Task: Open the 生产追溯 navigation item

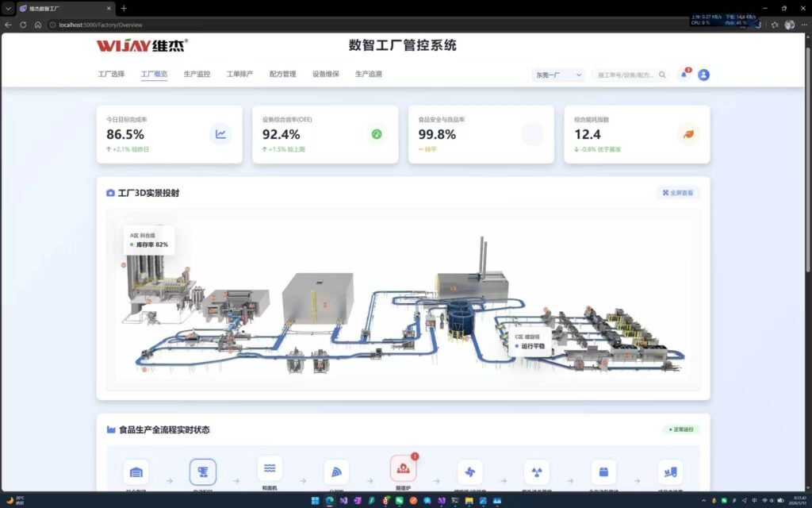Action: click(369, 74)
